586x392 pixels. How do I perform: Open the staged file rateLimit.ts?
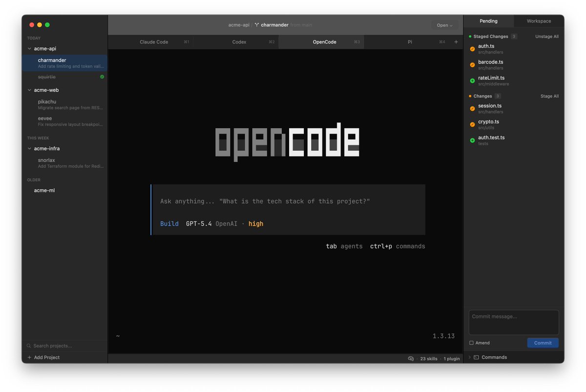pyautogui.click(x=514, y=81)
